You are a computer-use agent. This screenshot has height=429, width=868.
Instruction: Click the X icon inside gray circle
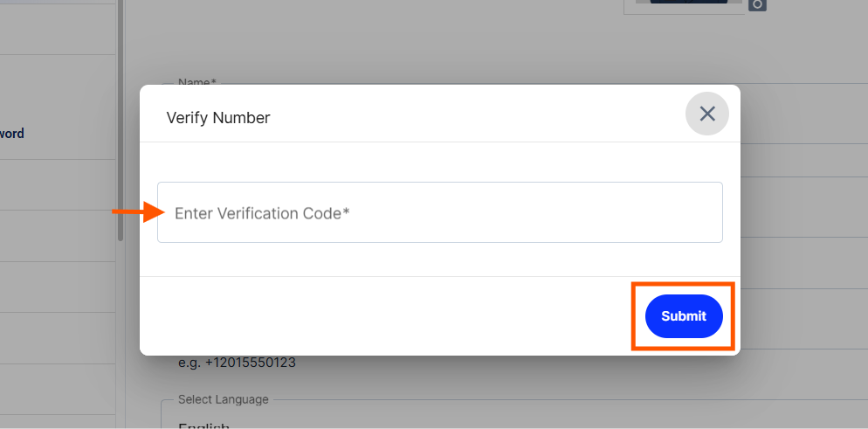coord(707,114)
